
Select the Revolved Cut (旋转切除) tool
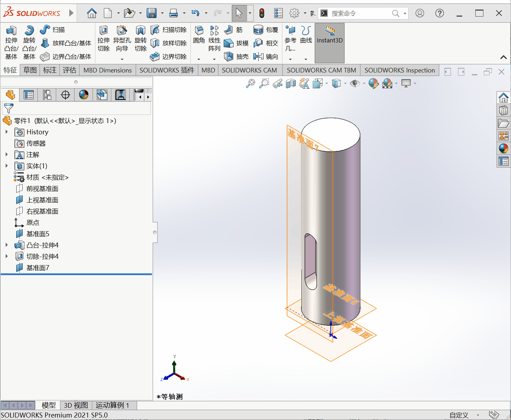click(141, 39)
